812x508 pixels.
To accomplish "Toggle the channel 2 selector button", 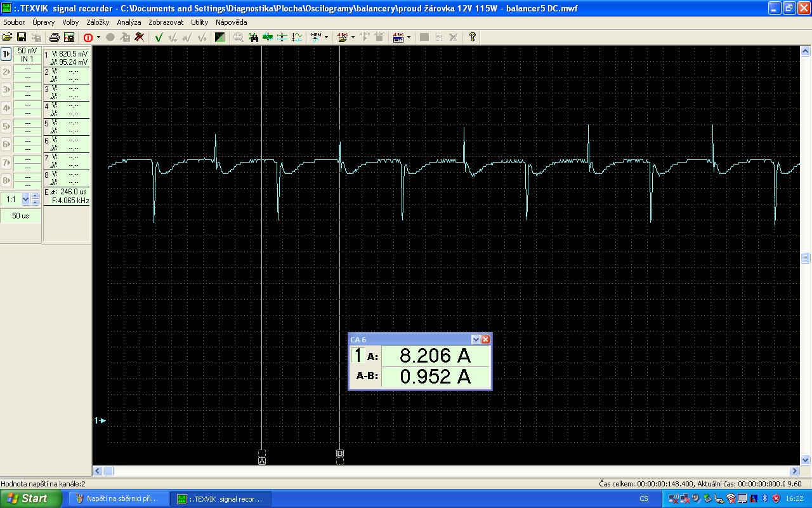I will tap(6, 72).
